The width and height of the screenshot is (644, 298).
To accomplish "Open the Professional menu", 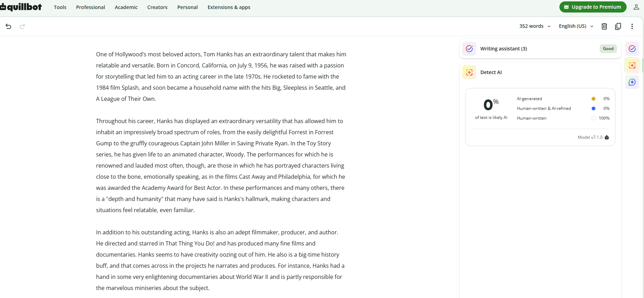I will pyautogui.click(x=91, y=7).
